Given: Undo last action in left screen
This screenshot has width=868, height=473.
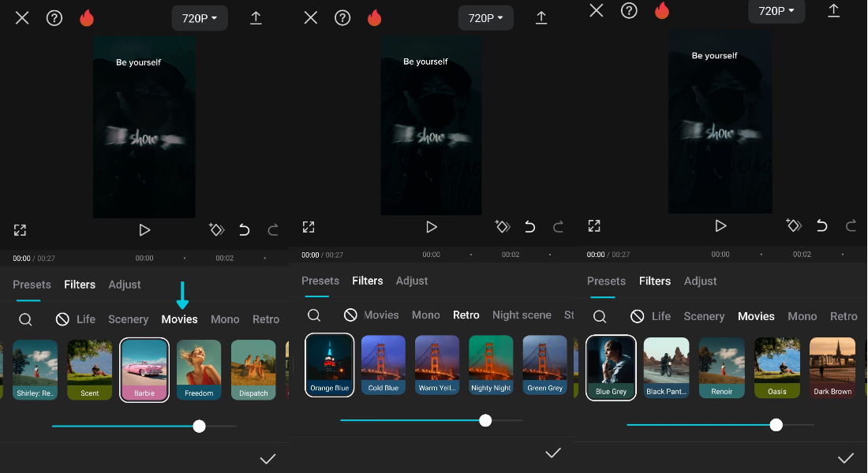Looking at the screenshot, I should coord(244,229).
